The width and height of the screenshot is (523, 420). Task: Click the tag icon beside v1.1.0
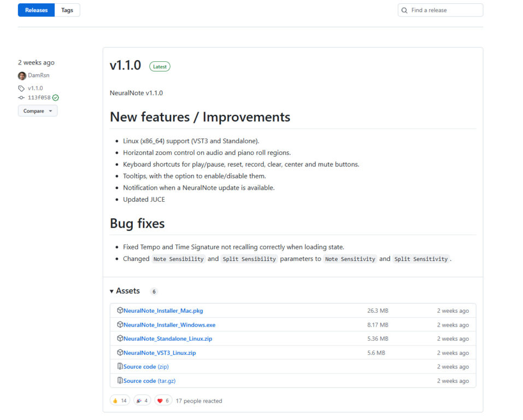point(21,88)
